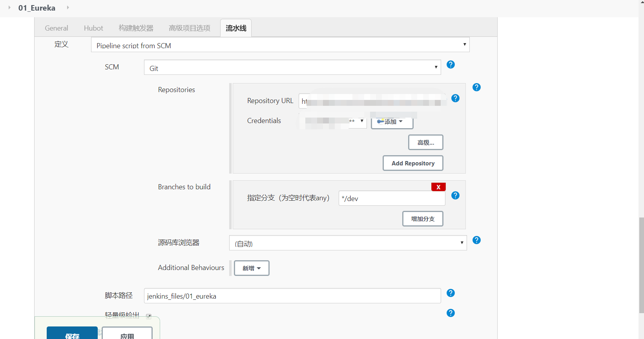
Task: Click the 保存 save button
Action: pyautogui.click(x=72, y=333)
